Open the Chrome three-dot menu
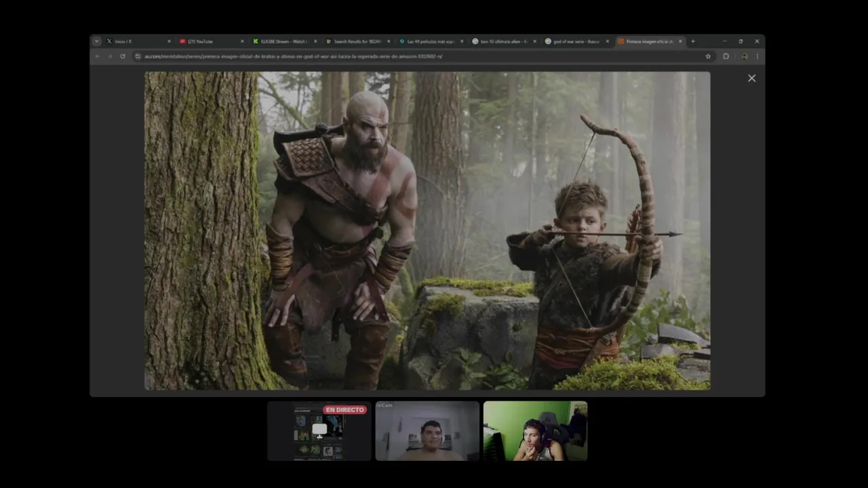The width and height of the screenshot is (868, 488). [757, 56]
